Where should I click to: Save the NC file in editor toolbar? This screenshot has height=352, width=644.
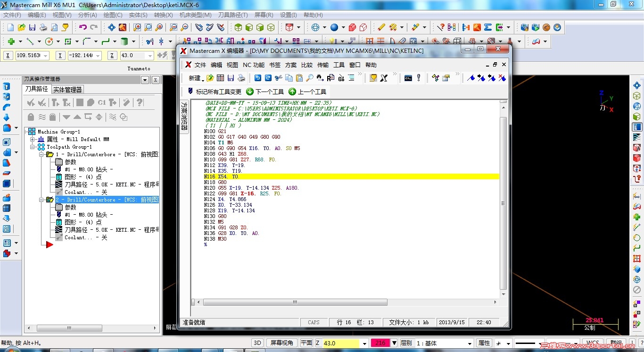(x=231, y=78)
